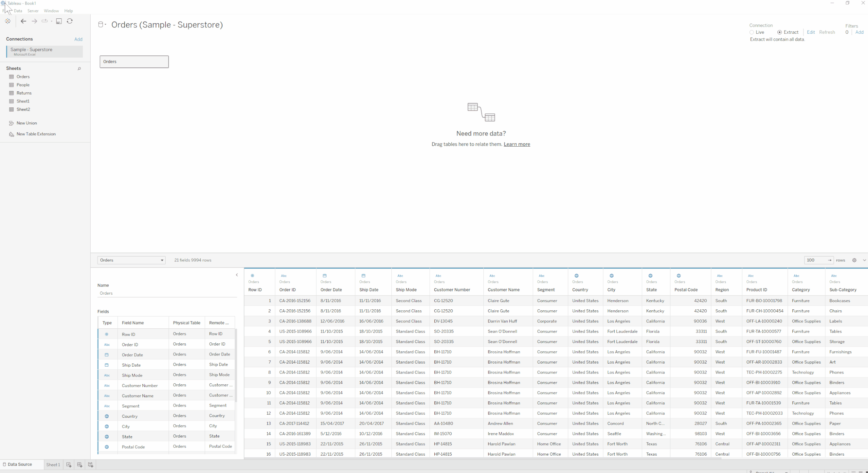Click the refresh data source icon
The height and width of the screenshot is (473, 868).
[70, 21]
